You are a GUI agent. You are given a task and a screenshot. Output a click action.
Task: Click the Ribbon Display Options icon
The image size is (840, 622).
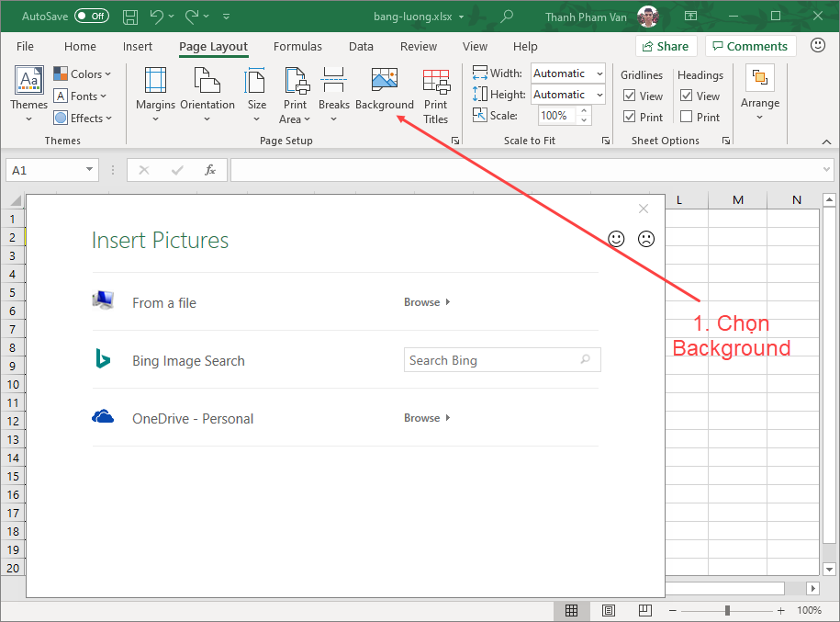[690, 17]
